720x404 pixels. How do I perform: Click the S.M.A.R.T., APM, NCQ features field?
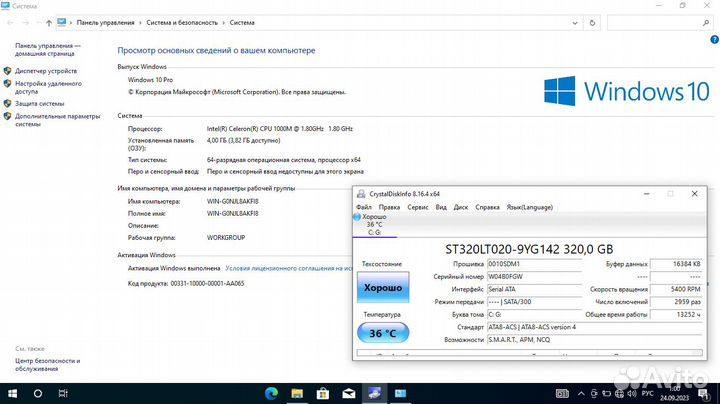tap(595, 340)
